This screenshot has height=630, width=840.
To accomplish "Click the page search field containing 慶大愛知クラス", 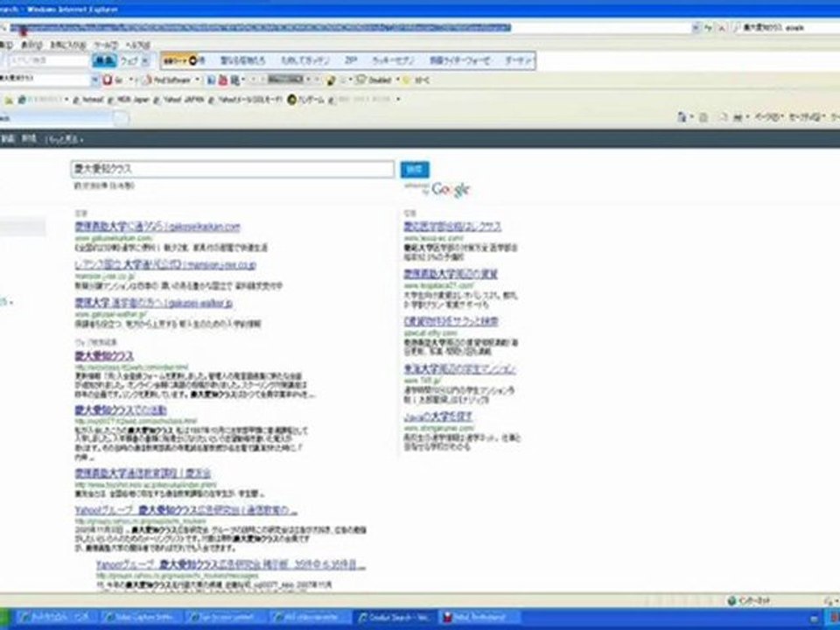I will 233,169.
